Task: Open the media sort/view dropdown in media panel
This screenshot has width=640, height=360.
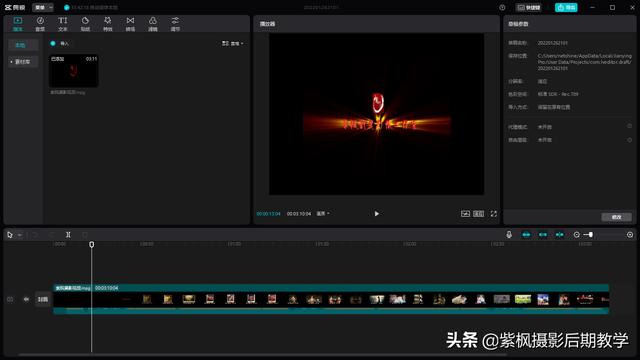Action: pos(233,43)
